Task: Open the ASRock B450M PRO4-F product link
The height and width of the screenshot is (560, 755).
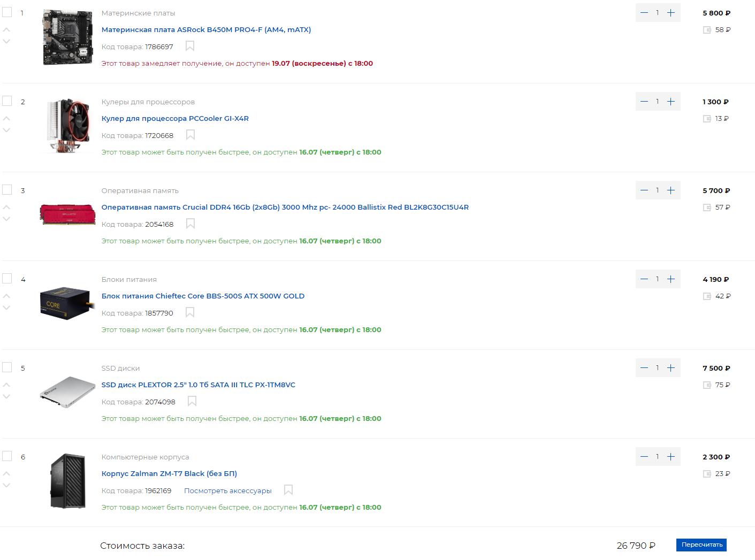Action: pos(206,29)
